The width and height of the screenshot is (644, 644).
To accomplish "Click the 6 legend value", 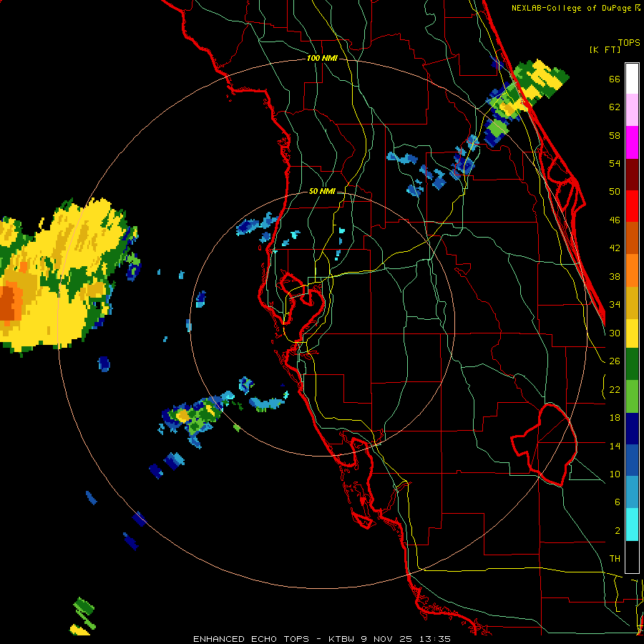I will [x=617, y=502].
